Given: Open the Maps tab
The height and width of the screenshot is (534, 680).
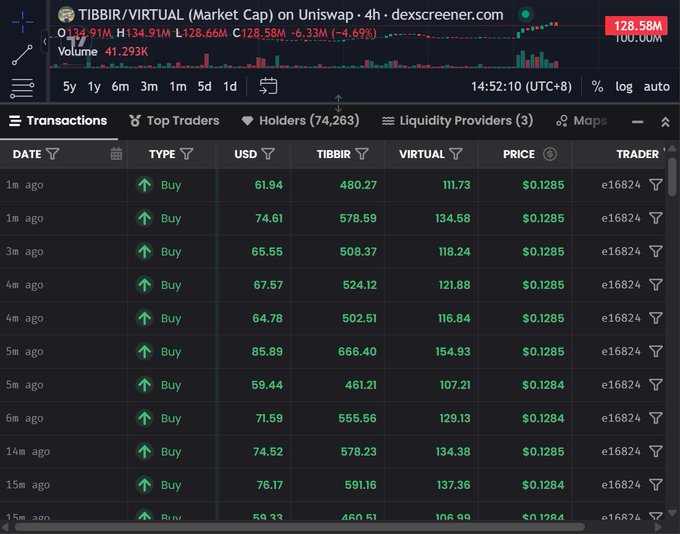Looking at the screenshot, I should point(582,121).
